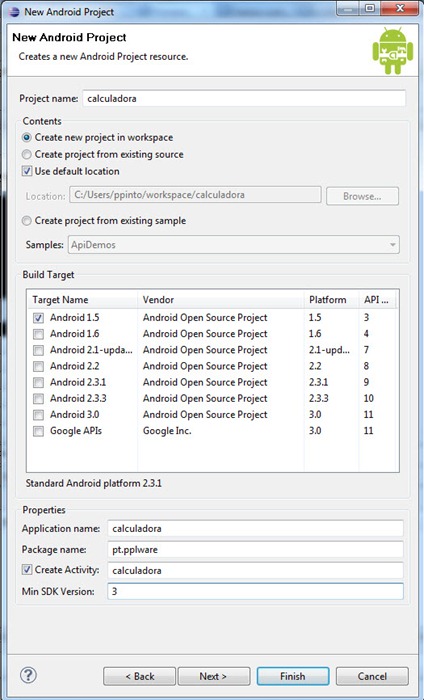Screen dimensions: 424x700
Task: Check Google APIs build target
Action: point(39,431)
